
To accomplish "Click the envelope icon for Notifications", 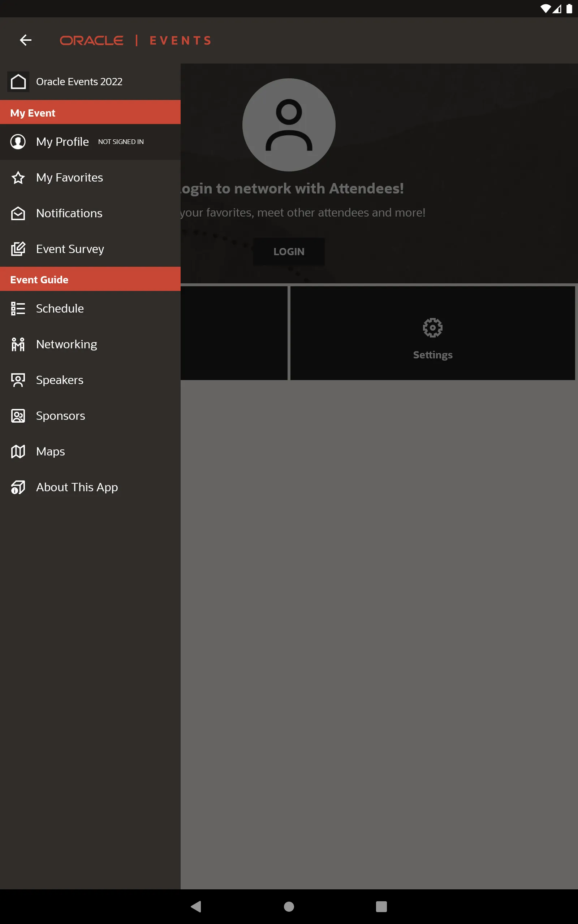I will (x=18, y=213).
